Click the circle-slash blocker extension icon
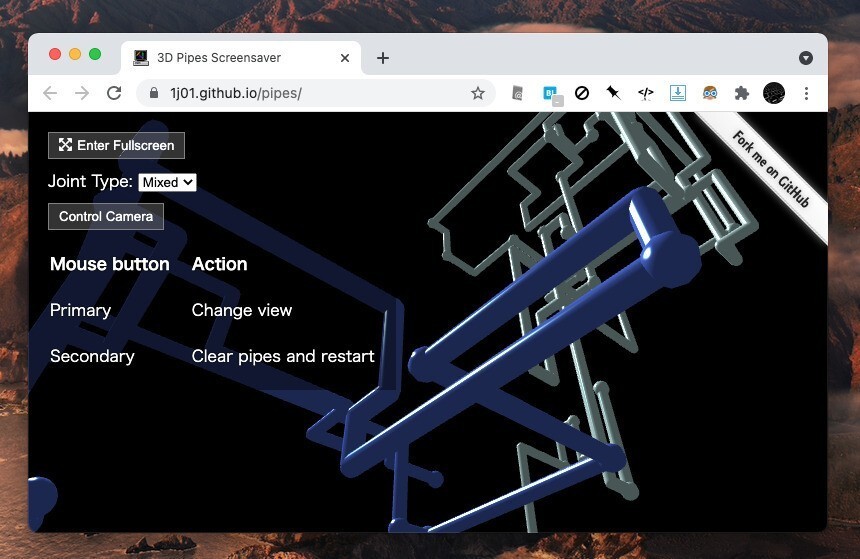Image resolution: width=860 pixels, height=559 pixels. coord(582,93)
